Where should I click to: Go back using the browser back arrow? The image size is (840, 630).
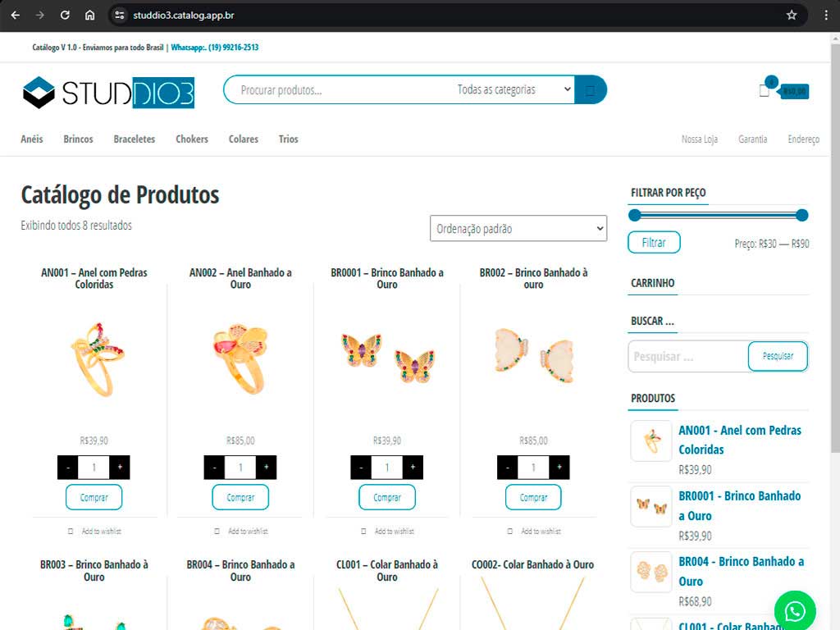coord(16,15)
